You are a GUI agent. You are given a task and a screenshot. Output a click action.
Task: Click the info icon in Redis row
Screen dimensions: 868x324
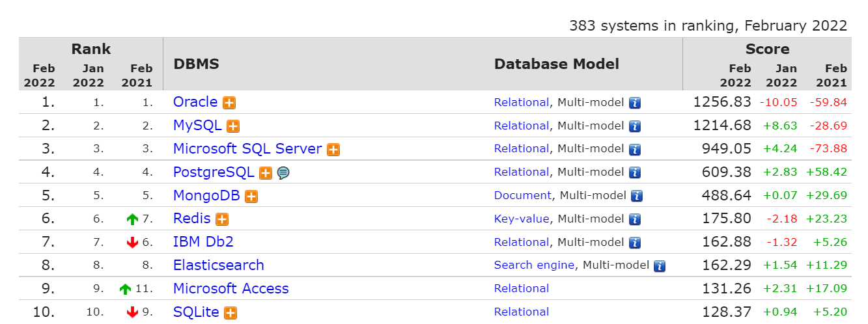click(635, 220)
